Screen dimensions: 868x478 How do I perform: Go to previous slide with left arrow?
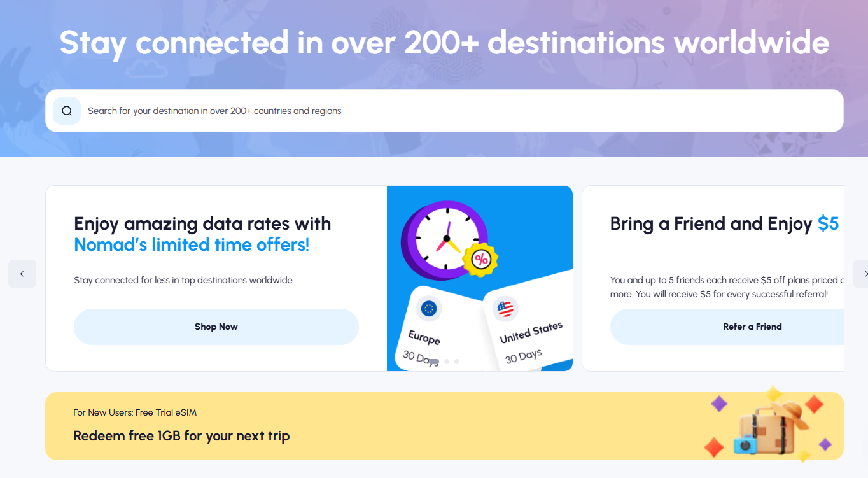(22, 274)
